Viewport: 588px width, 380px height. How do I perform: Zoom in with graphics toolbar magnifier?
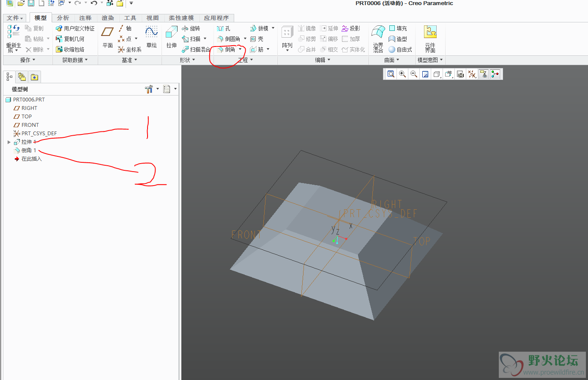pos(402,74)
